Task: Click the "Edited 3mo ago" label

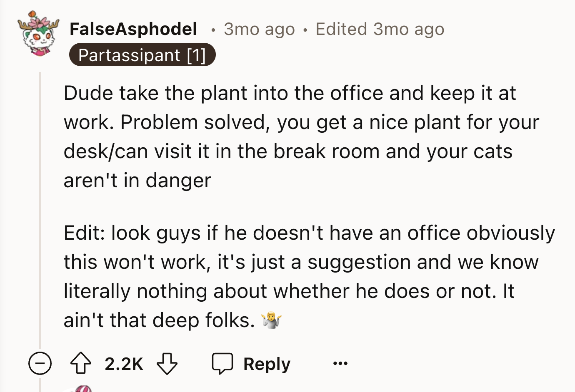Action: click(x=380, y=29)
